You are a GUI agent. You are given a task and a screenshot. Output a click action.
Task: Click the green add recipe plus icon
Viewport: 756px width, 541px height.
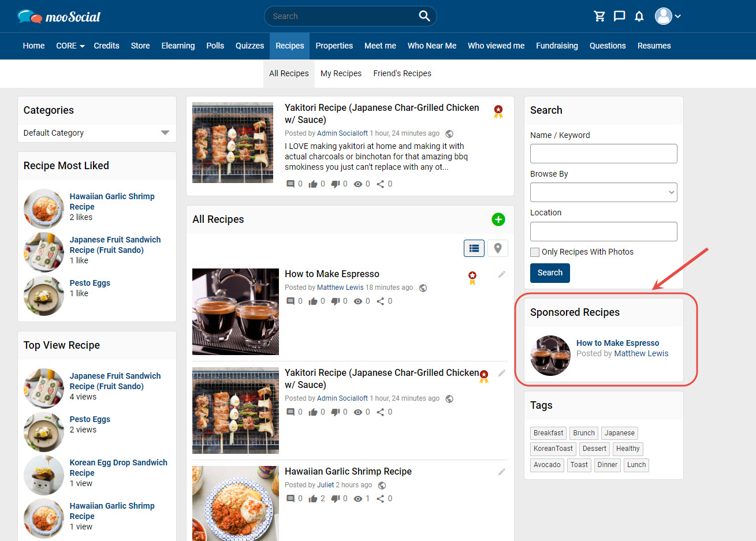pyautogui.click(x=498, y=219)
